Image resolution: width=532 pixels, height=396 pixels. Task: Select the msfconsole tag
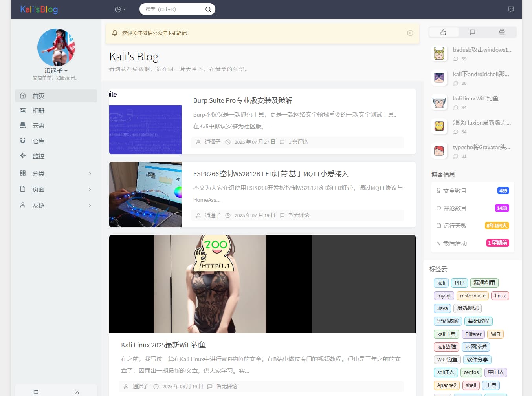[473, 296]
